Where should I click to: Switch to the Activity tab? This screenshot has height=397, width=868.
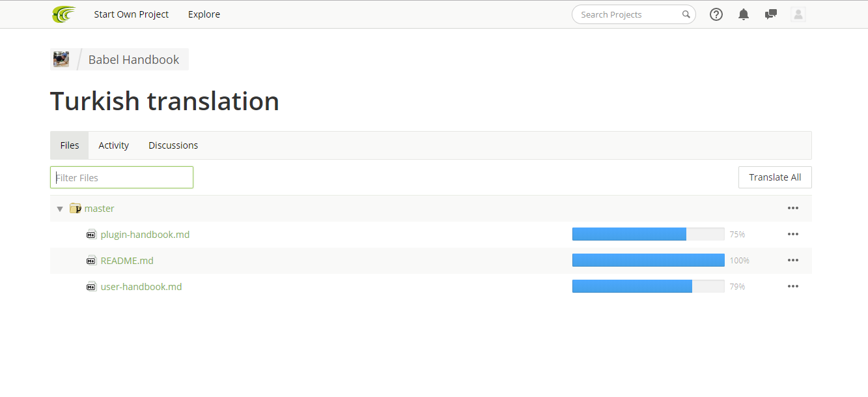pos(114,145)
